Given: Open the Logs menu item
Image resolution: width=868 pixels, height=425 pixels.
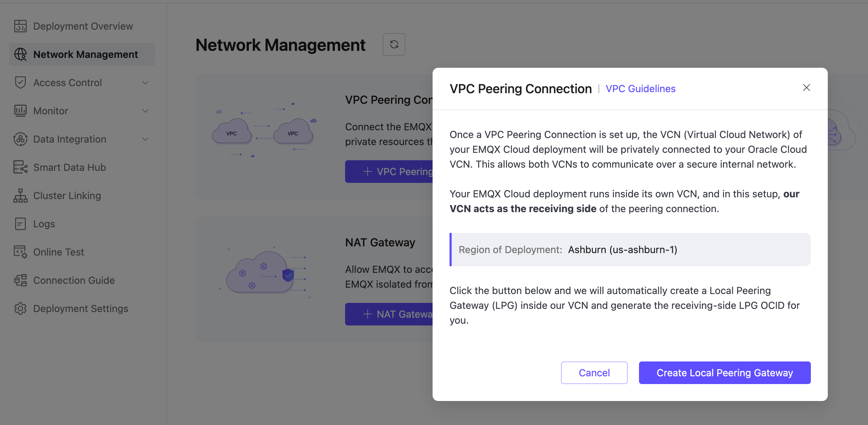Looking at the screenshot, I should pos(44,224).
